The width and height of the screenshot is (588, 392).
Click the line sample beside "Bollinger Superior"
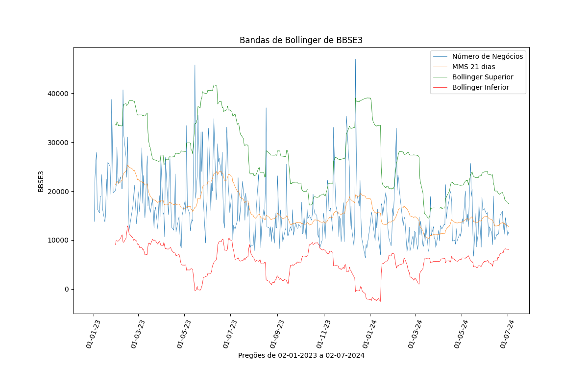[441, 77]
